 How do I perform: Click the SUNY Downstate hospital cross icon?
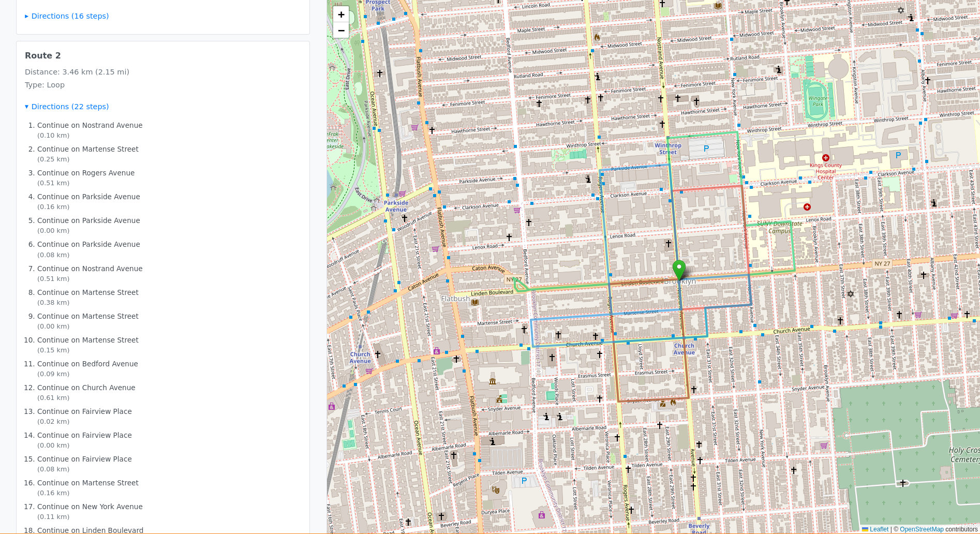pos(807,207)
